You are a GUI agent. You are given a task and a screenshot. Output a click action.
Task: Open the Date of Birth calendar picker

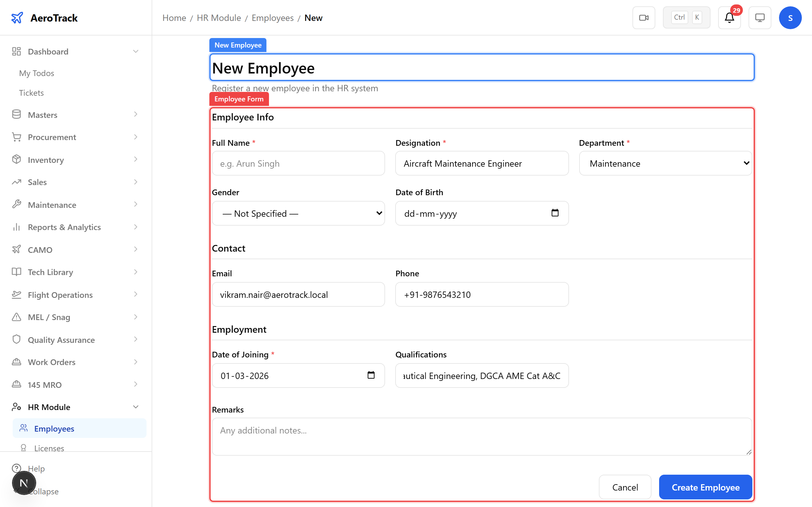(x=555, y=213)
